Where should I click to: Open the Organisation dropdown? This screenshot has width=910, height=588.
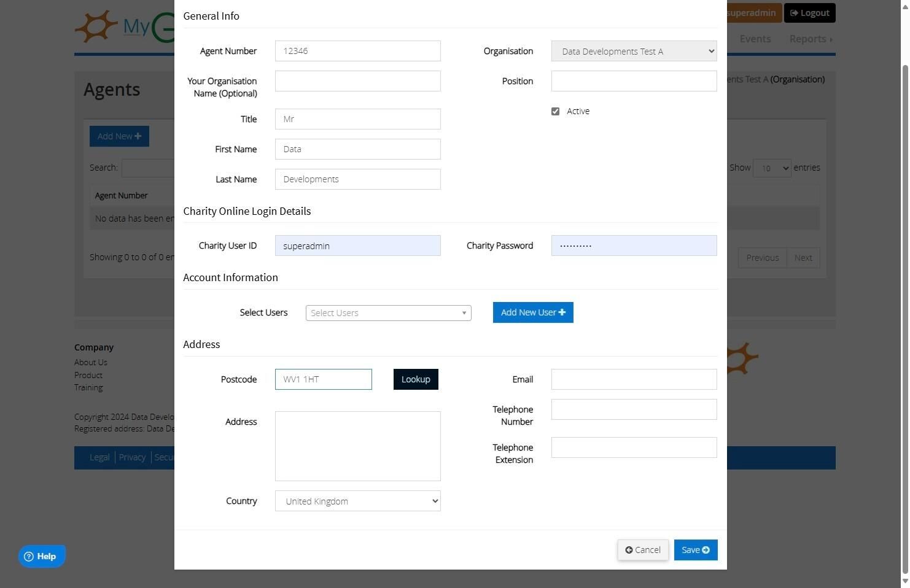634,51
